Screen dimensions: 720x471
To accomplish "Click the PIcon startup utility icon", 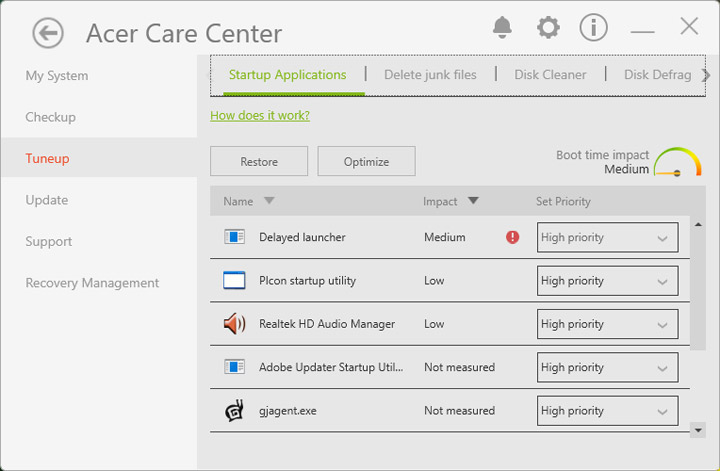I will [x=234, y=281].
